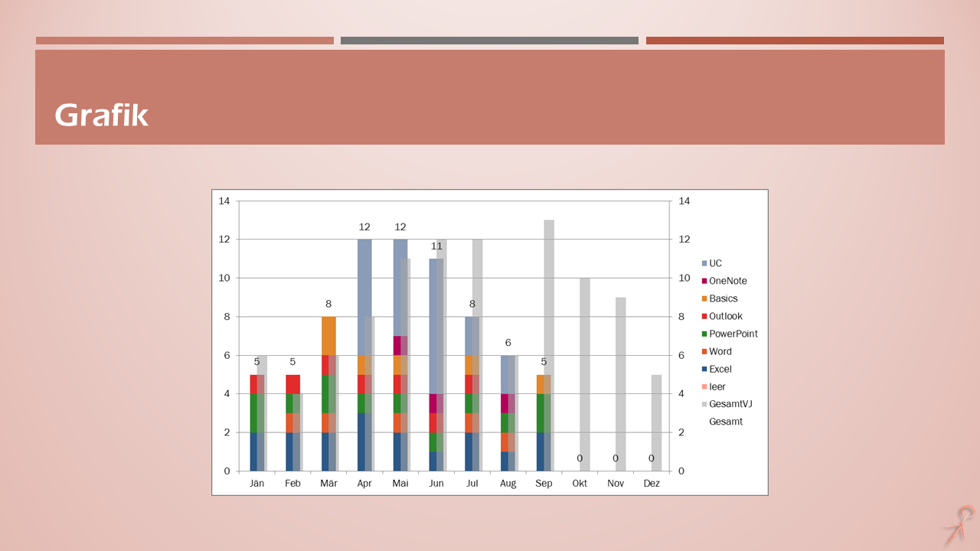The height and width of the screenshot is (551, 980).
Task: Click the orange Basics segment in the Mär bar
Action: [328, 335]
